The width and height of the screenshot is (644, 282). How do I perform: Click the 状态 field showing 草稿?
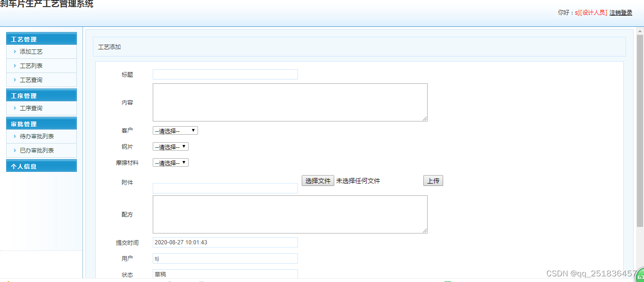point(225,274)
